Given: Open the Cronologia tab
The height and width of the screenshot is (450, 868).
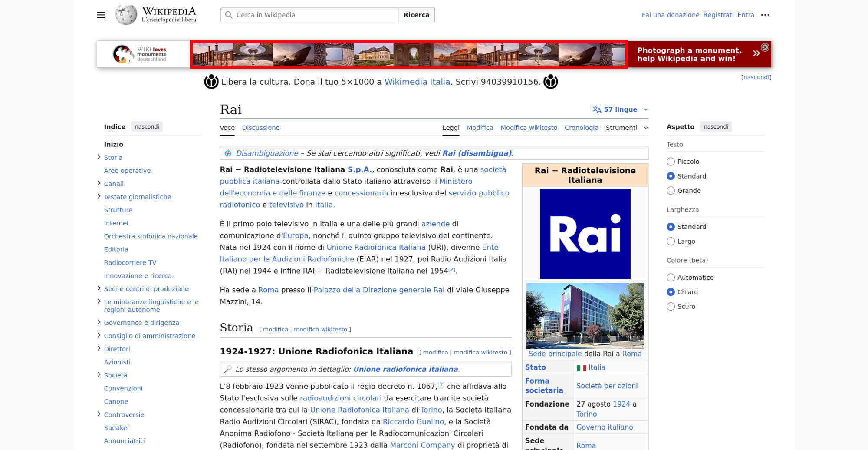Looking at the screenshot, I should click(582, 128).
